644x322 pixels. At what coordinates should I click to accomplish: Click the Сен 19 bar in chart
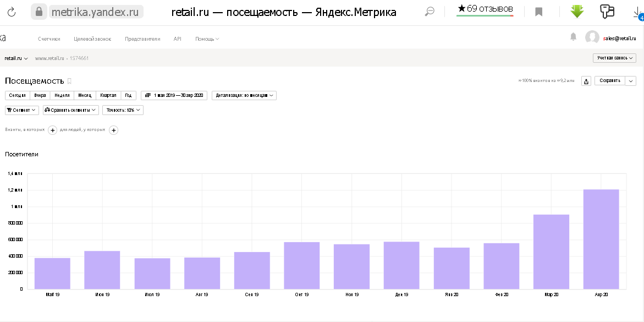252,270
